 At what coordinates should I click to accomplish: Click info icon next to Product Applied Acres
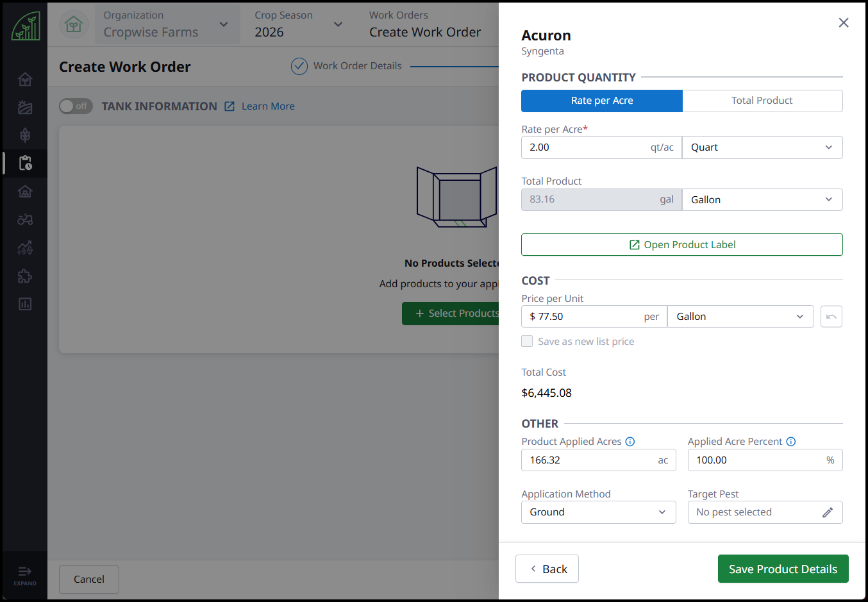click(x=630, y=442)
